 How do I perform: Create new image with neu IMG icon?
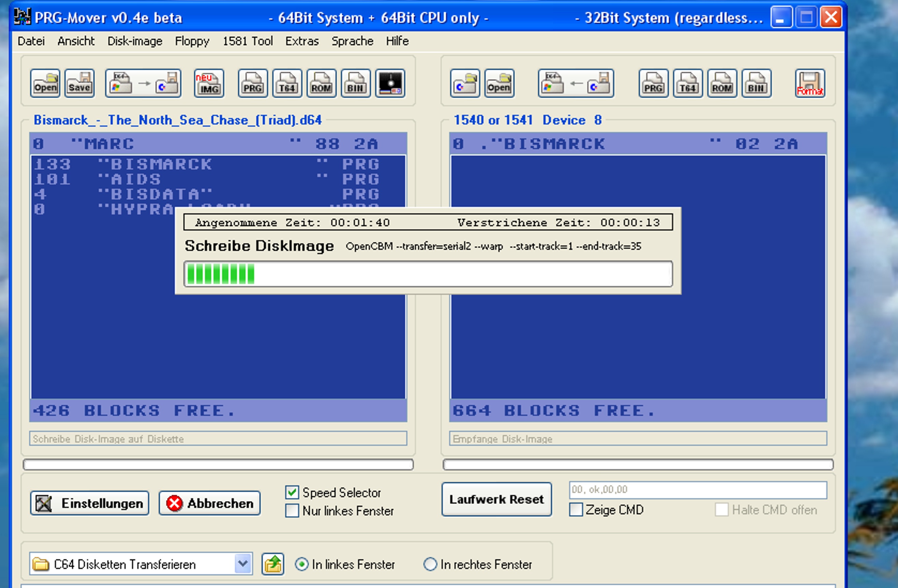pyautogui.click(x=209, y=83)
